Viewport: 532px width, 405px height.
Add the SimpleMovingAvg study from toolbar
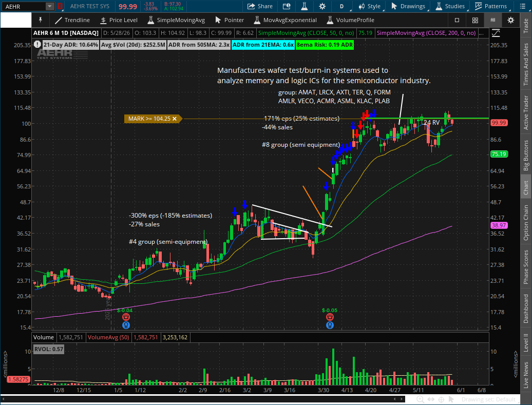[x=176, y=20]
